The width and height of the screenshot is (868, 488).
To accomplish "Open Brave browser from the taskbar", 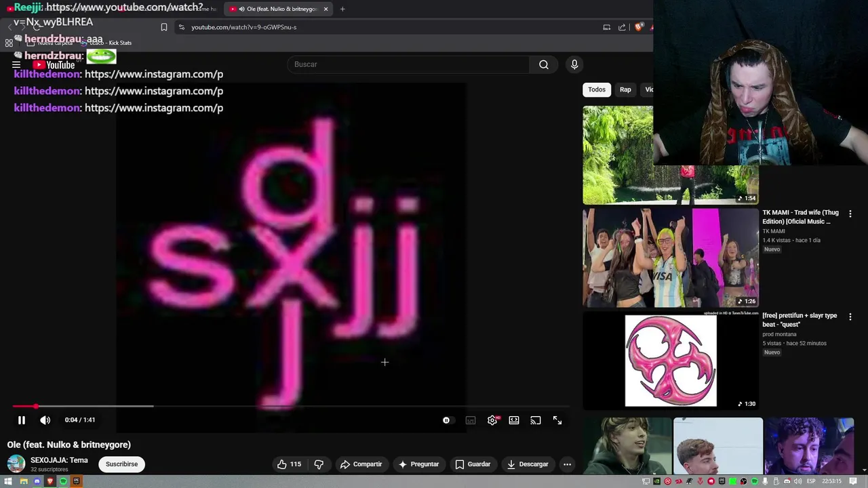I will pyautogui.click(x=50, y=481).
